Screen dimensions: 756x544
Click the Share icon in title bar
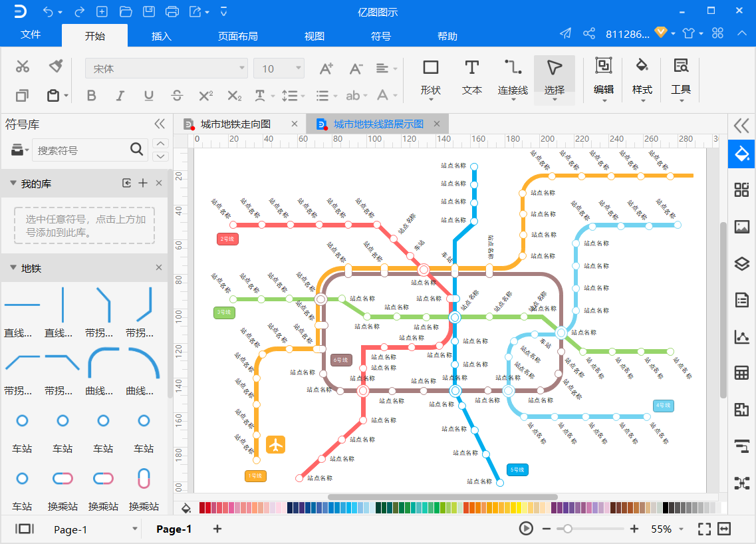point(588,33)
